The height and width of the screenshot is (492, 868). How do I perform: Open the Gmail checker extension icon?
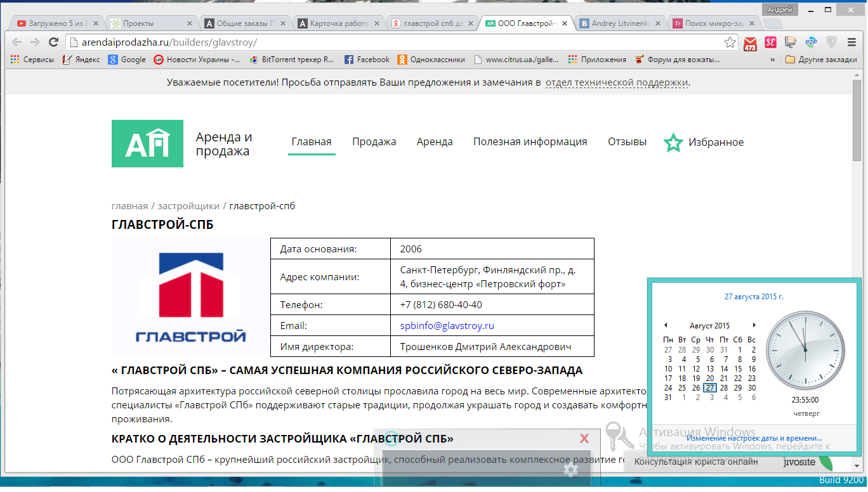[x=750, y=42]
